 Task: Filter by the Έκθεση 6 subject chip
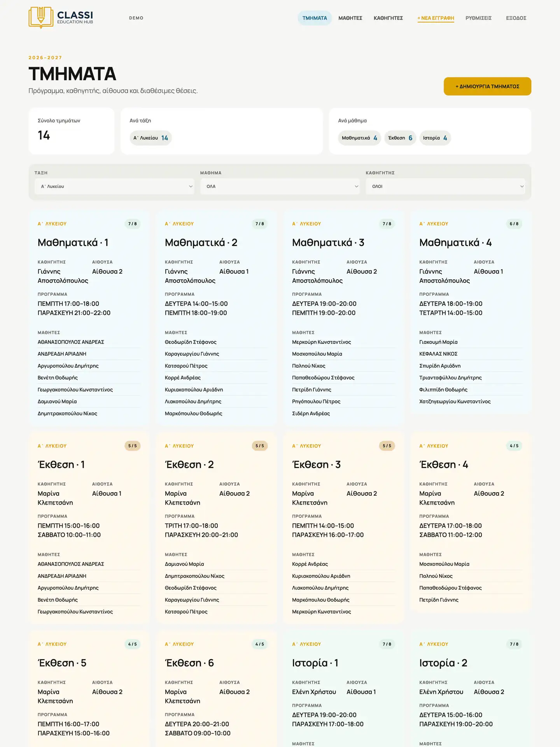tap(400, 138)
